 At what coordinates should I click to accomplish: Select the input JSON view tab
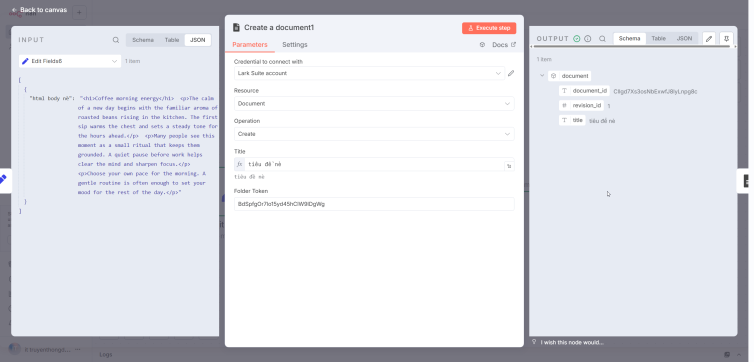coord(198,40)
